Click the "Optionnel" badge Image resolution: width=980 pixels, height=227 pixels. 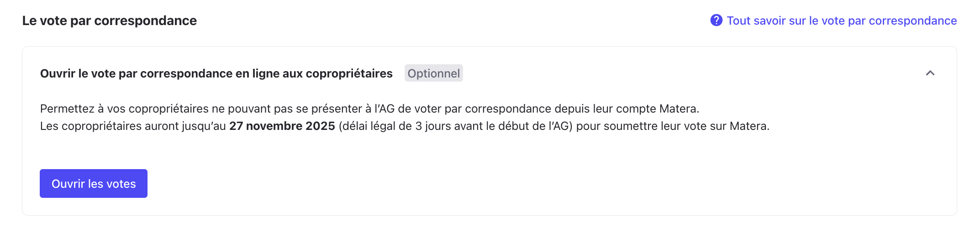(433, 73)
